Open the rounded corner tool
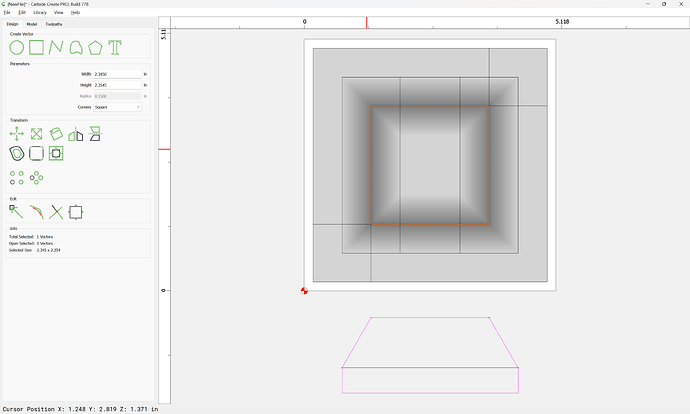Viewport: 690px width, 414px height. pyautogui.click(x=37, y=154)
